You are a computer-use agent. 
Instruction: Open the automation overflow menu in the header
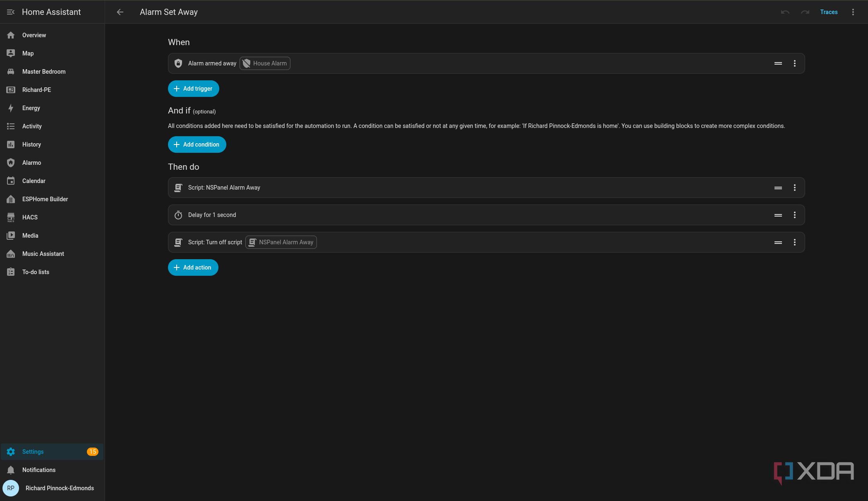853,12
